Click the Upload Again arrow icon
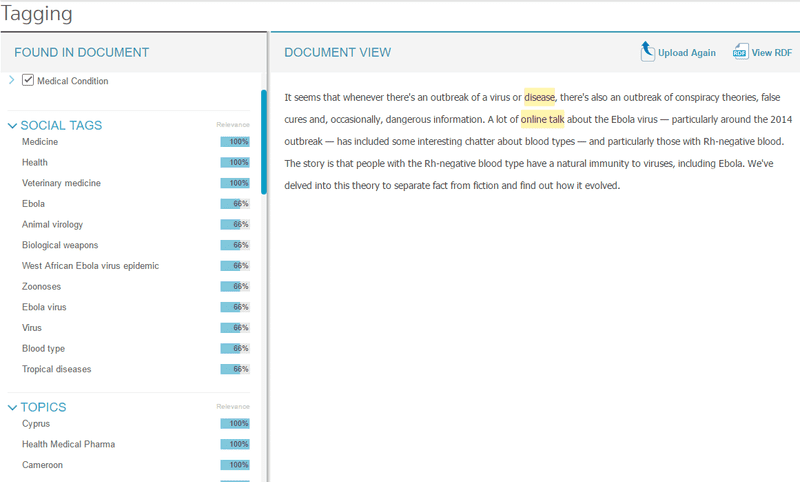 point(647,52)
